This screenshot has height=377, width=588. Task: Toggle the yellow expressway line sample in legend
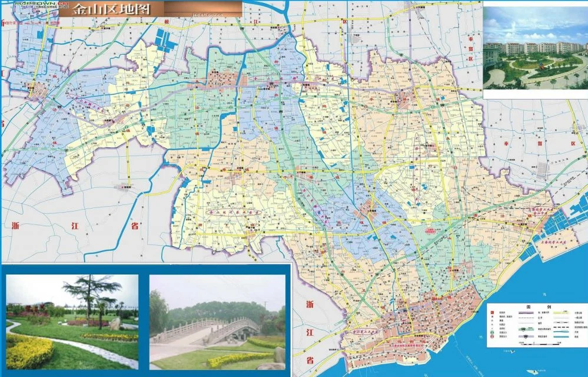click(x=561, y=312)
